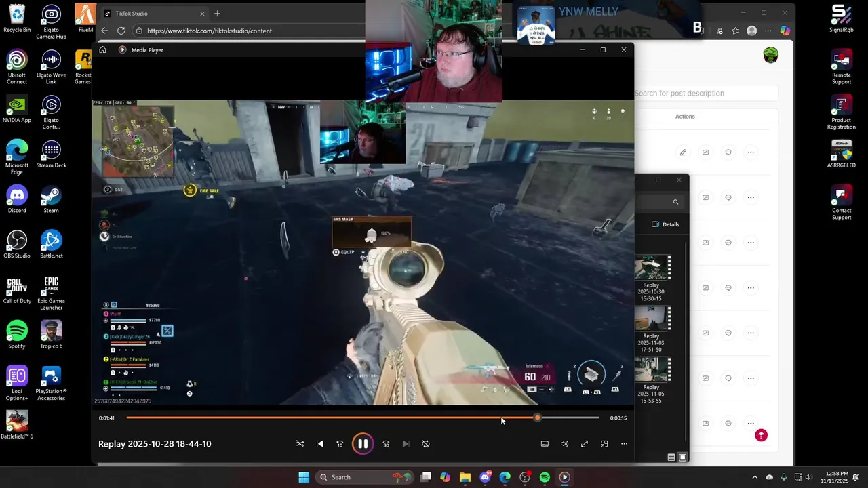Image resolution: width=868 pixels, height=488 pixels.
Task: Open the Stream Deck shortcut
Action: pyautogui.click(x=51, y=155)
